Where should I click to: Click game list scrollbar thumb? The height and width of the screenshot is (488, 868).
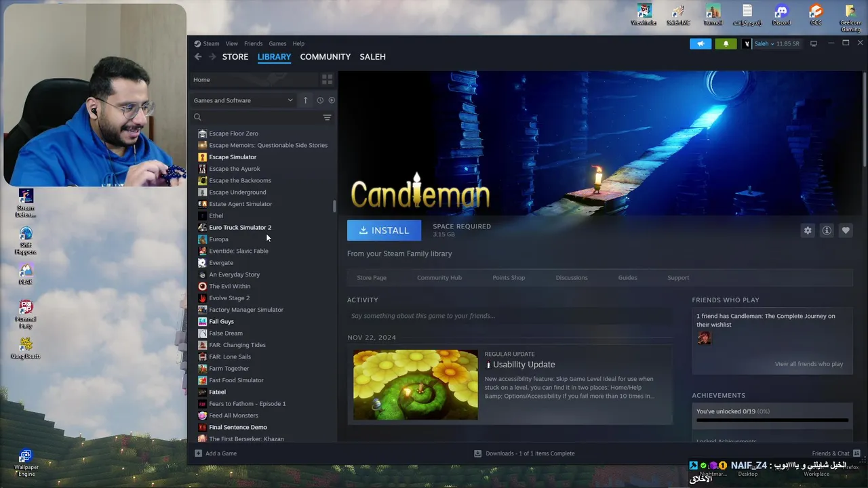pyautogui.click(x=334, y=206)
